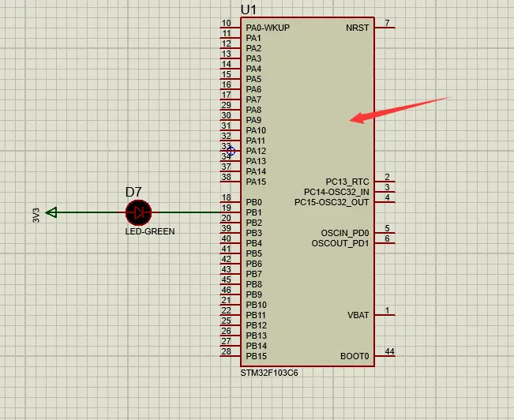
Task: Click the PB7 pin label
Action: click(253, 274)
